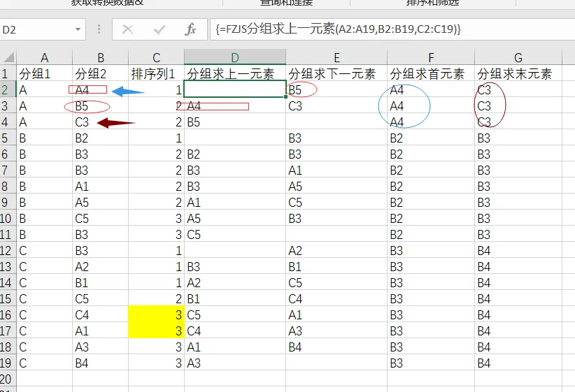Select column A header
The image size is (575, 392).
44,57
